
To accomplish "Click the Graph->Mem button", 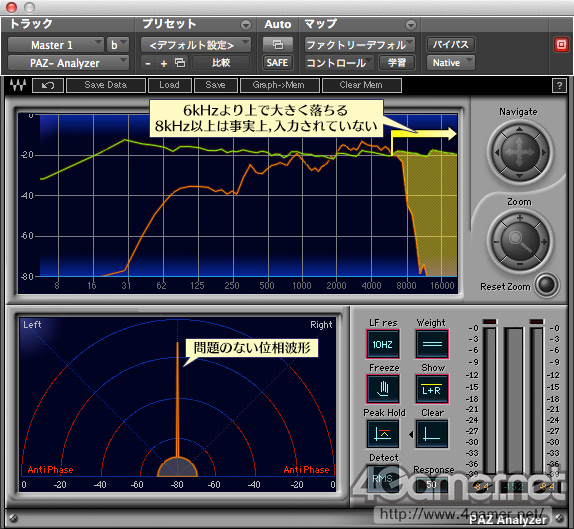I will [279, 85].
